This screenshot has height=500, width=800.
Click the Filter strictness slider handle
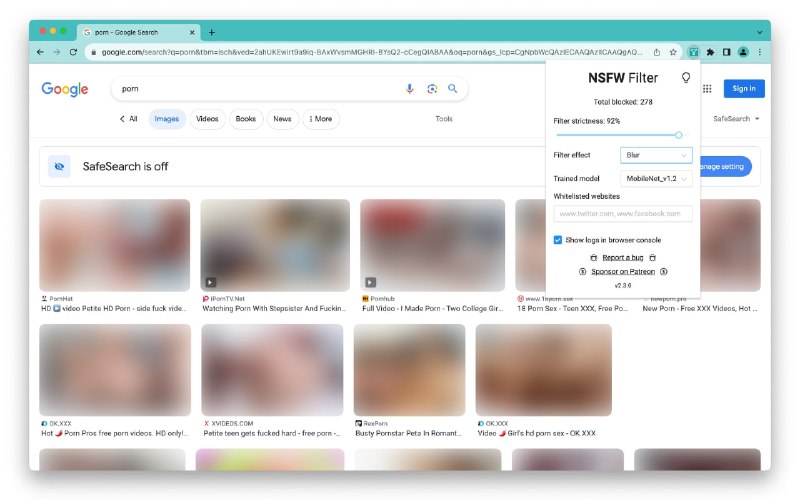679,134
